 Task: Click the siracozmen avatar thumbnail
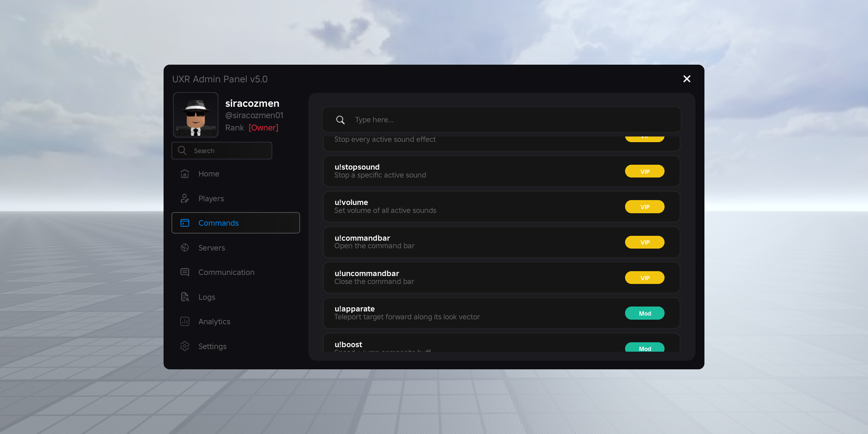coord(195,115)
